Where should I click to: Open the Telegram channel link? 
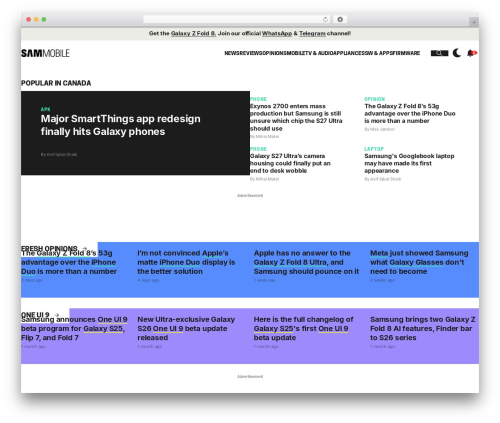[x=312, y=34]
